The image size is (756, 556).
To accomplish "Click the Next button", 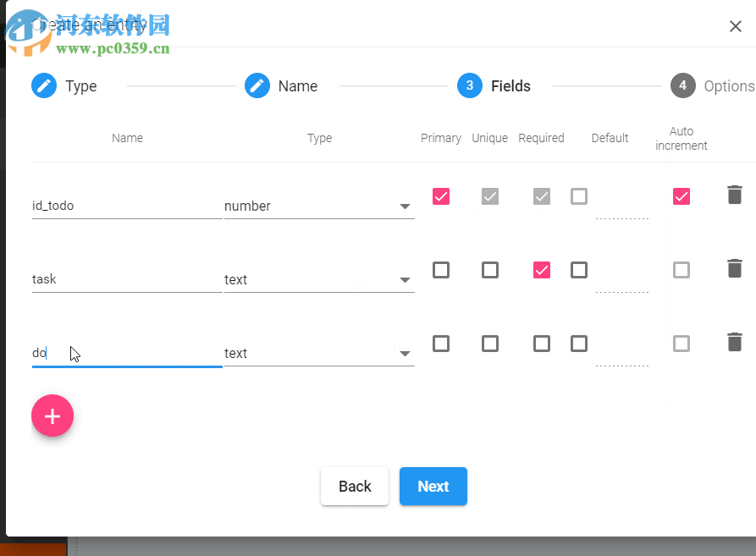I will [x=433, y=486].
